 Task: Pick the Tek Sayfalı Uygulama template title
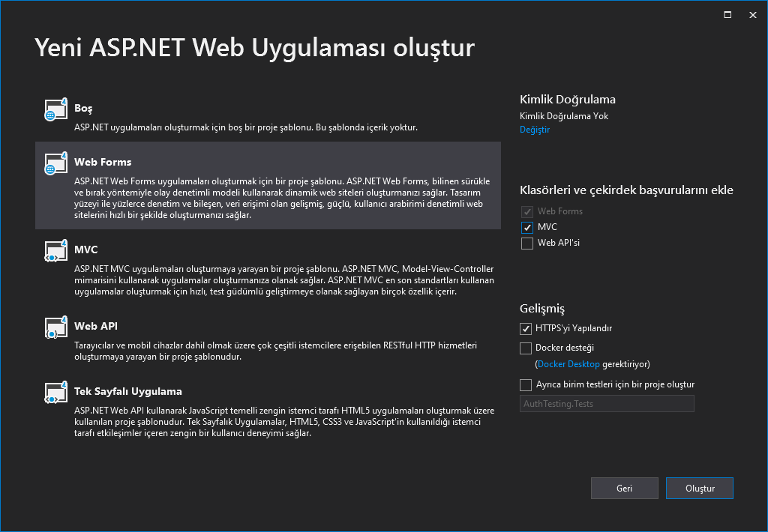tap(128, 392)
